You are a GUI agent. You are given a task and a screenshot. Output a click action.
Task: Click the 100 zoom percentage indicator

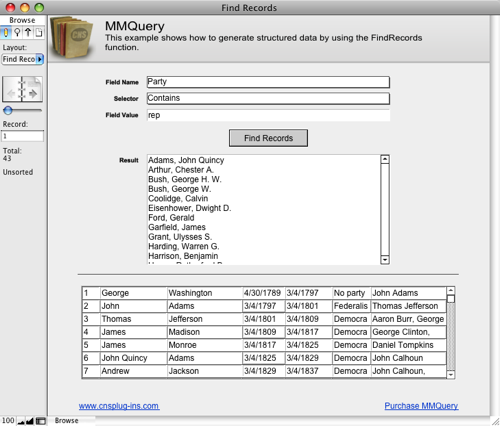point(8,421)
